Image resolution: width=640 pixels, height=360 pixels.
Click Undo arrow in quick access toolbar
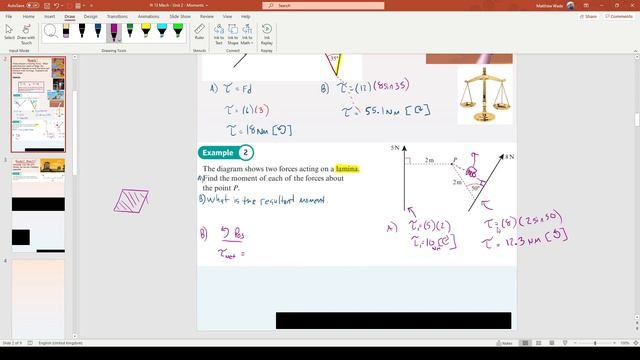coord(57,6)
